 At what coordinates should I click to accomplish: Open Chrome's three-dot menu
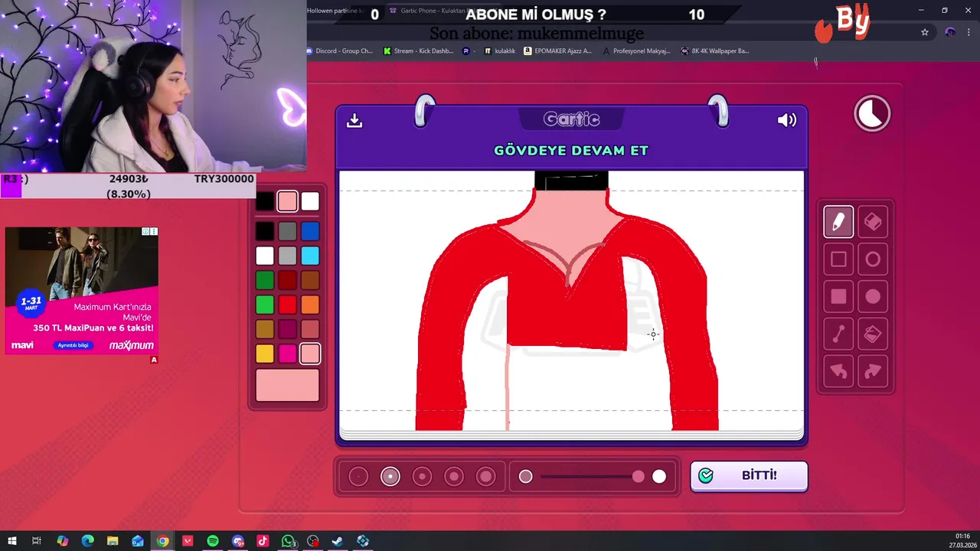[x=970, y=32]
